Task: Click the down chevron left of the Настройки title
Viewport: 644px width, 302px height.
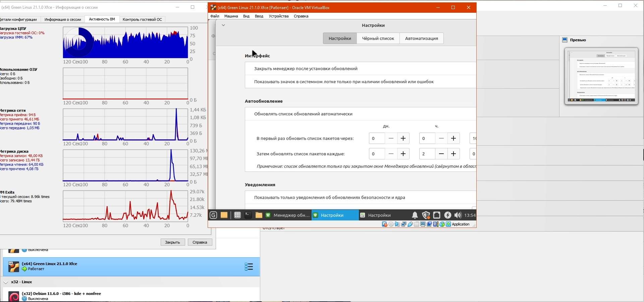Action: (x=223, y=25)
